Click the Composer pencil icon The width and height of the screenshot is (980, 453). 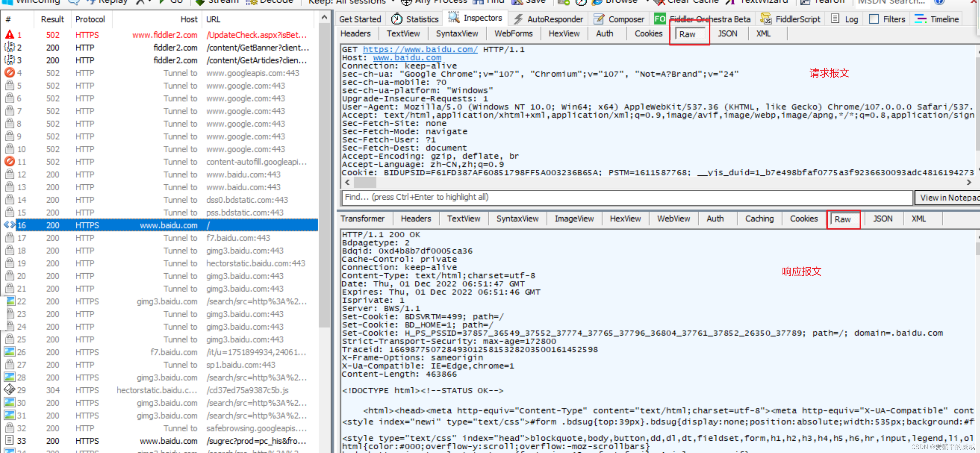[x=599, y=19]
